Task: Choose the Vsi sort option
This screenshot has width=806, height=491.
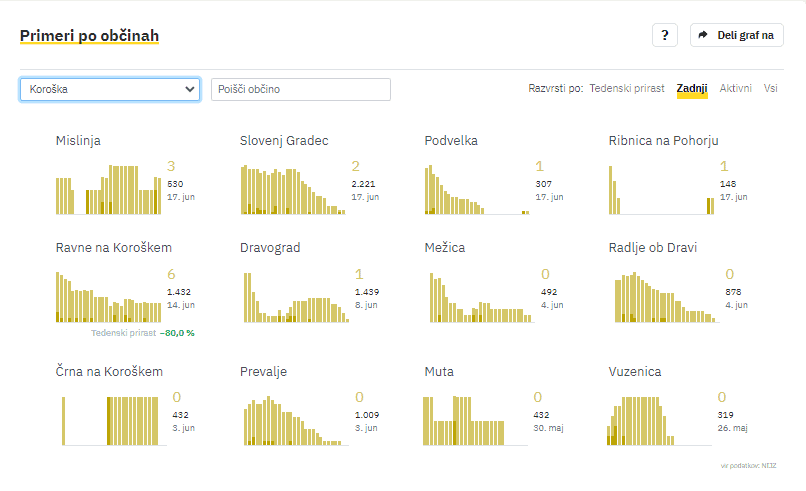Action: pos(771,89)
